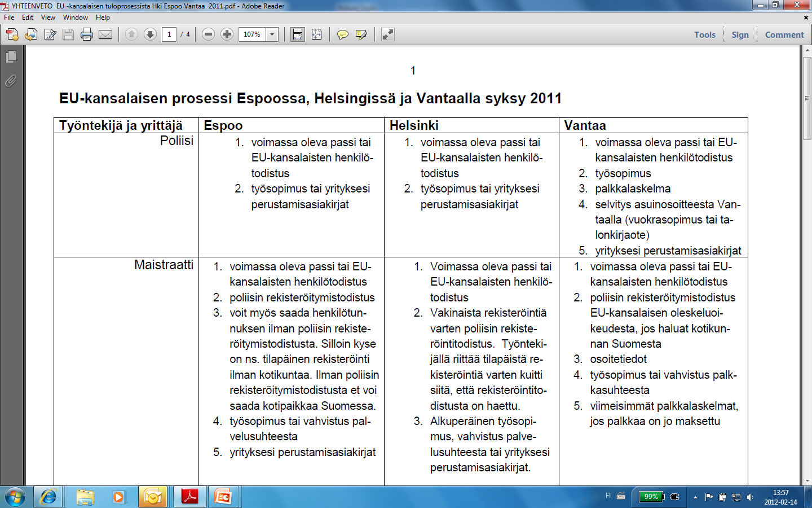Click the 'Maistraatti' row label

pos(164,265)
